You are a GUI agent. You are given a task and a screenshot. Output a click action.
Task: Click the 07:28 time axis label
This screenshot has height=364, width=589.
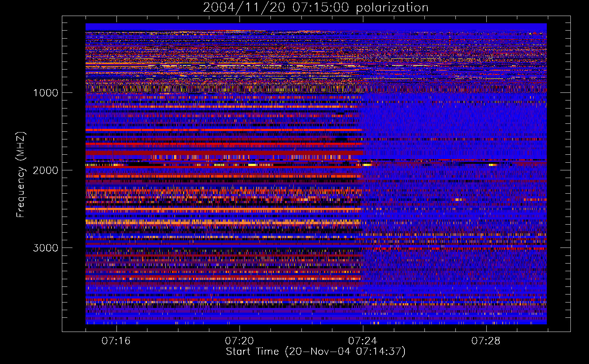486,341
